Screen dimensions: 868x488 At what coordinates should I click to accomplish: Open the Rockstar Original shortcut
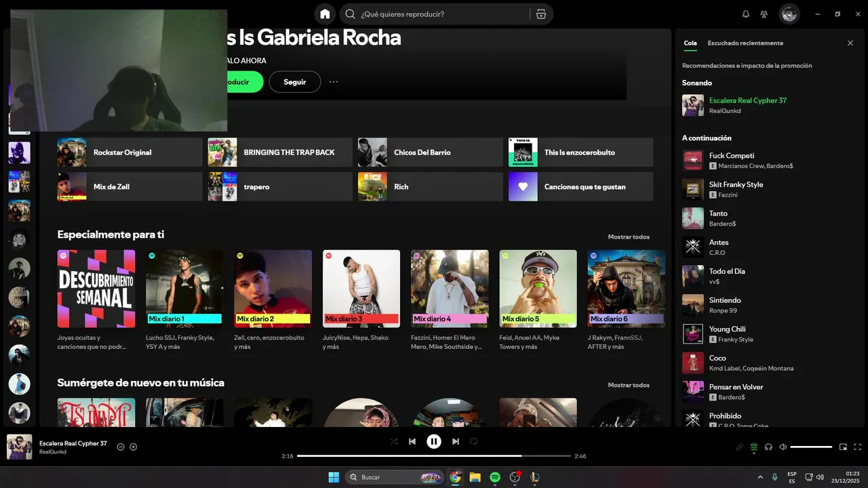pos(130,152)
